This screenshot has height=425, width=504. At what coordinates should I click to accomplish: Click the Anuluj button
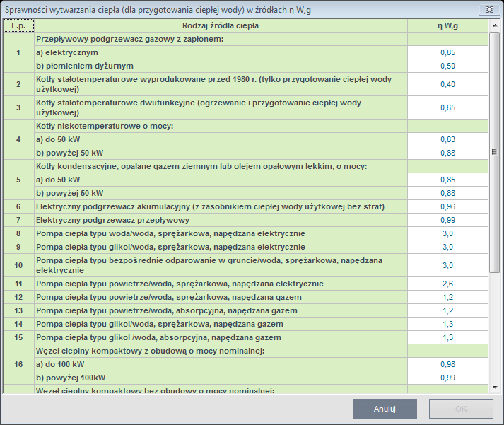coord(385,409)
